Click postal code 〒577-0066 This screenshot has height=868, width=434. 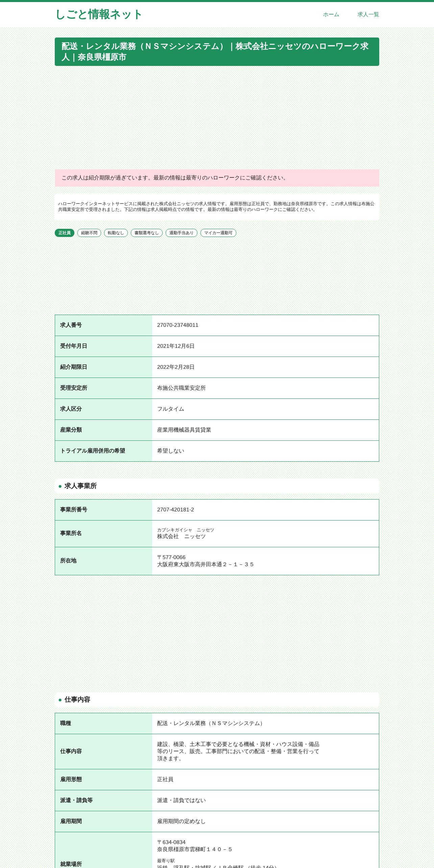171,557
